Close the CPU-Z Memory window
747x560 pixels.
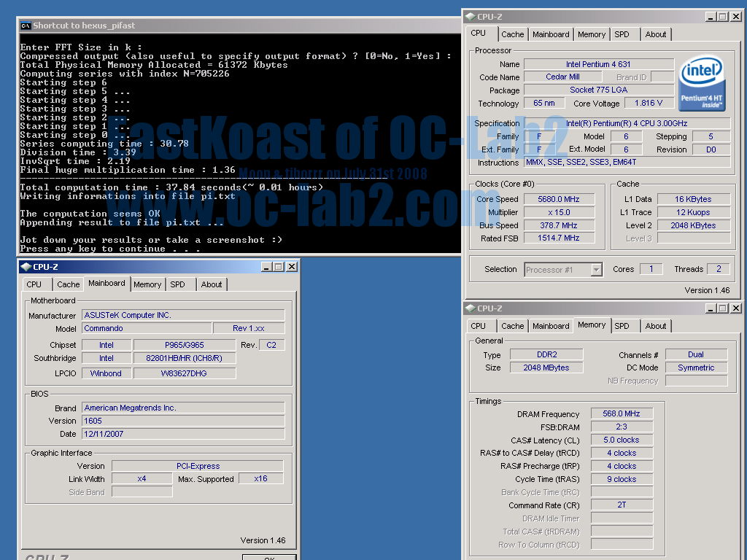click(735, 308)
